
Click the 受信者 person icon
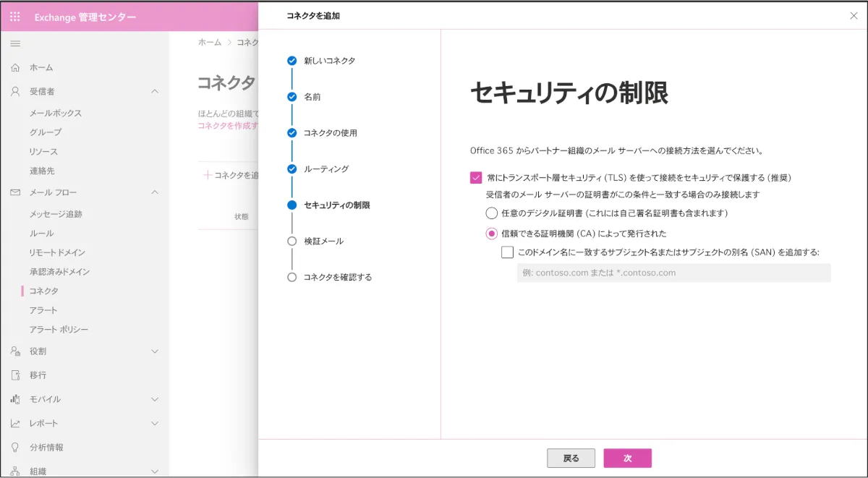pyautogui.click(x=15, y=91)
